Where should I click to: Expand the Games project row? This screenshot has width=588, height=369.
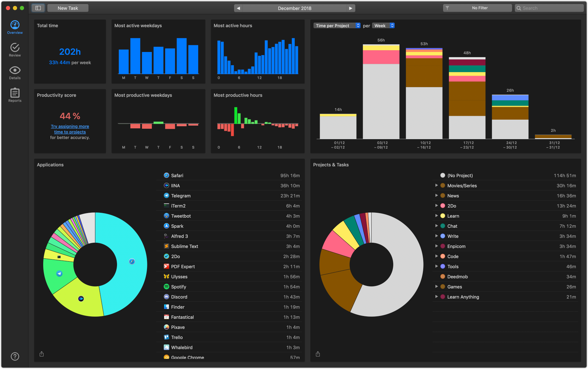coord(436,287)
